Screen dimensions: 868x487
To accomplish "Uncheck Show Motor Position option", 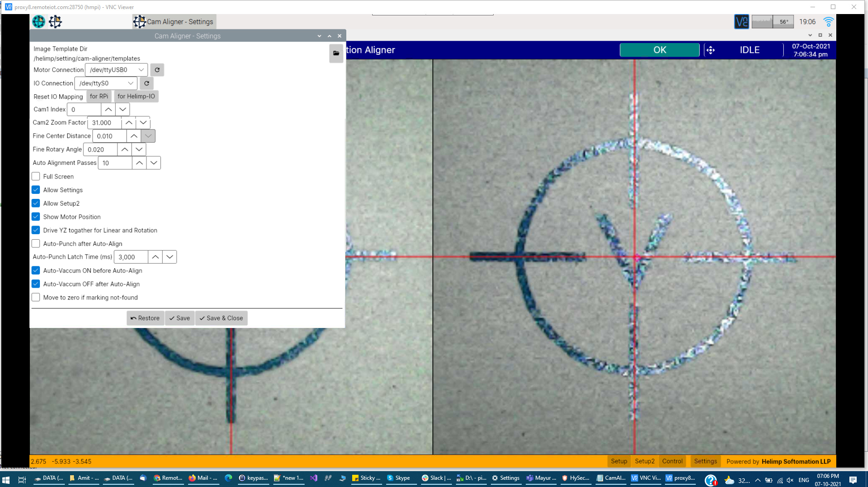I will coord(36,217).
